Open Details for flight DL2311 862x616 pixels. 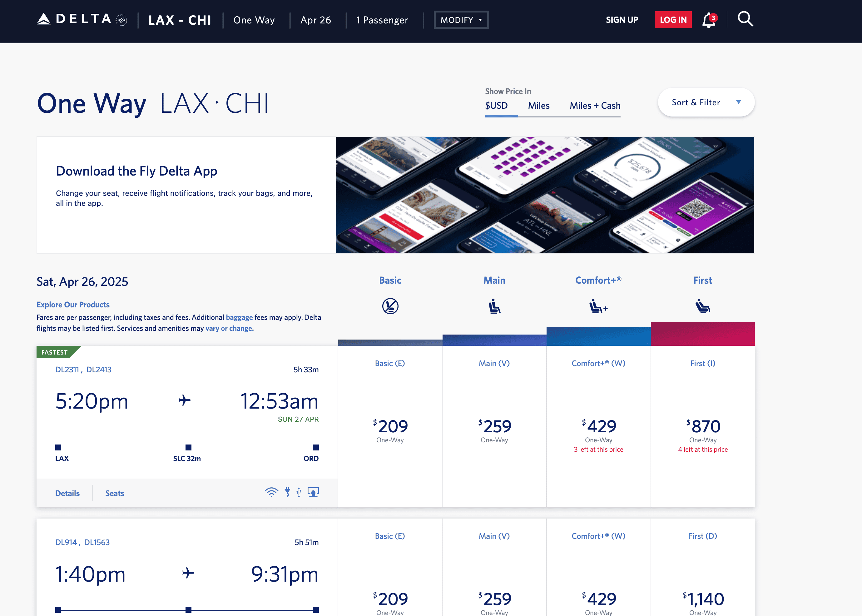pyautogui.click(x=67, y=493)
